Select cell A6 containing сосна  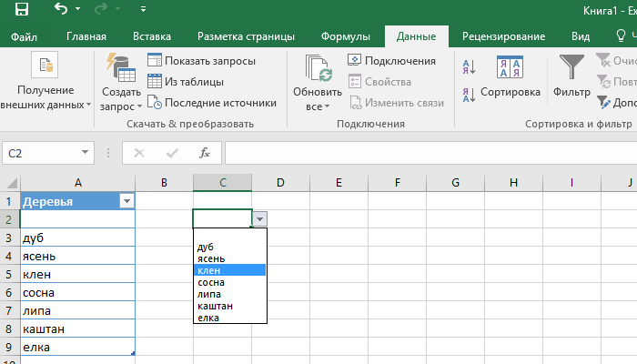[77, 292]
